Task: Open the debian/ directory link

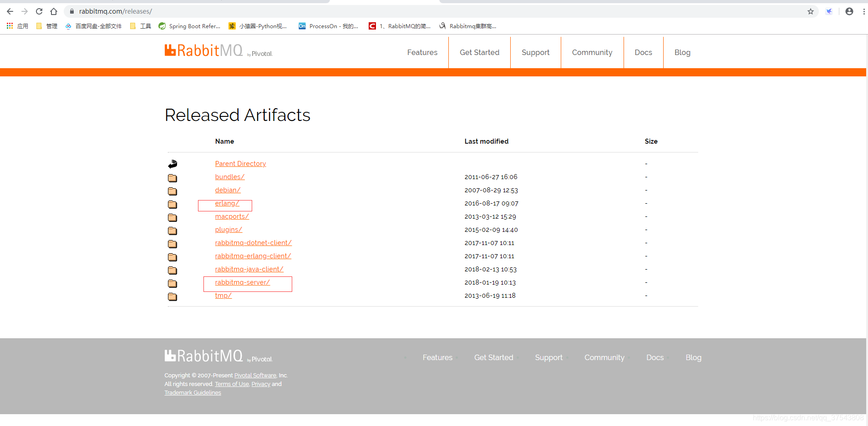Action: pos(228,190)
